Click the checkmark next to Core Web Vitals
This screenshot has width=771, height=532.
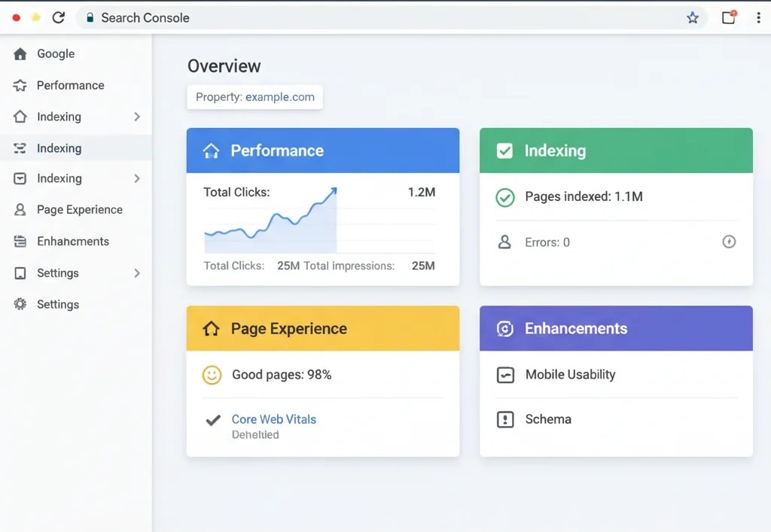(212, 420)
